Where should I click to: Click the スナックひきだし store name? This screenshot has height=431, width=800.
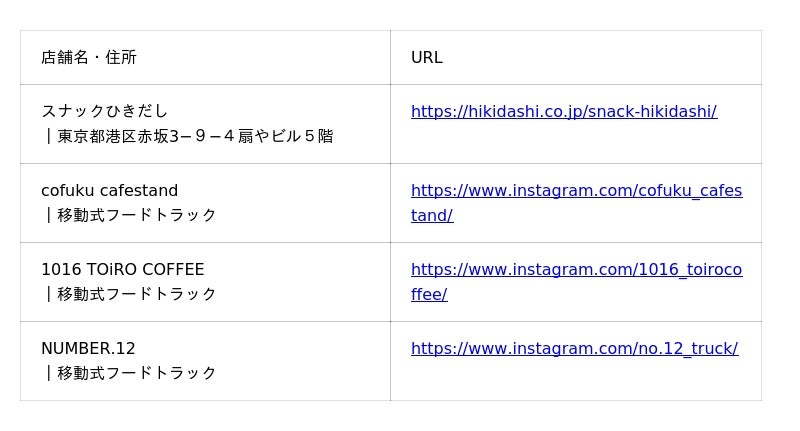(105, 111)
